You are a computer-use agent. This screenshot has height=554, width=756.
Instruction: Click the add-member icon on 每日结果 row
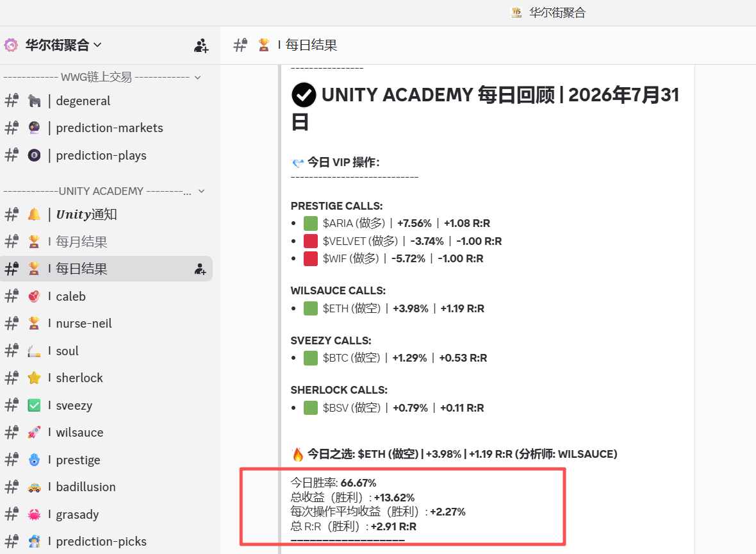pyautogui.click(x=200, y=269)
